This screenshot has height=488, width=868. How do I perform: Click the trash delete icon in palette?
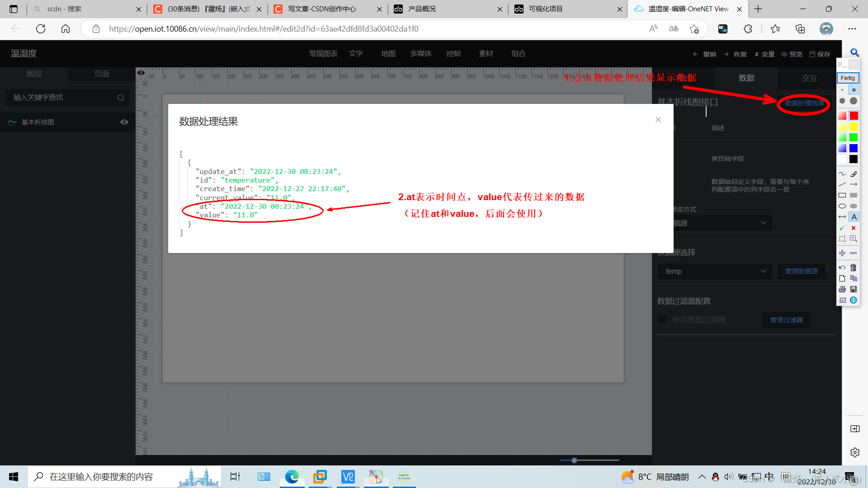854,267
